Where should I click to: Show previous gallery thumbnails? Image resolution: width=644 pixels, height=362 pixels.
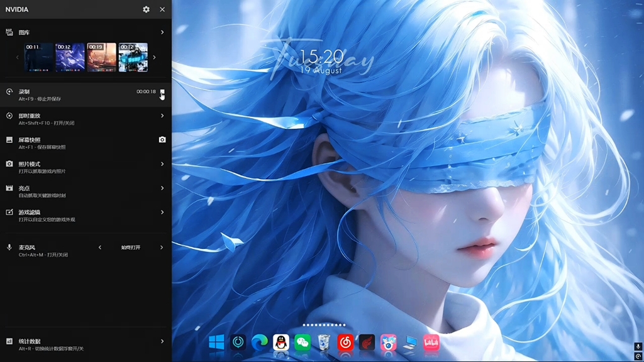click(17, 57)
